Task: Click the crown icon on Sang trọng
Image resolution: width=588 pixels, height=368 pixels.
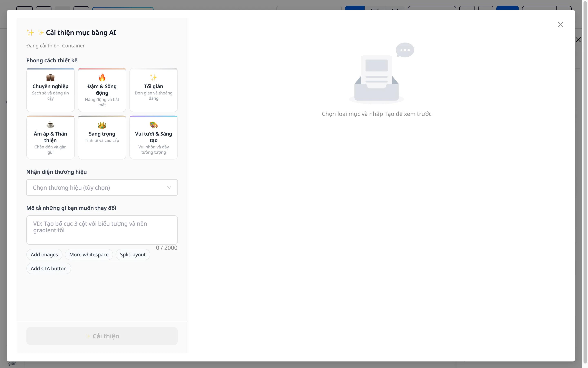Action: [102, 125]
